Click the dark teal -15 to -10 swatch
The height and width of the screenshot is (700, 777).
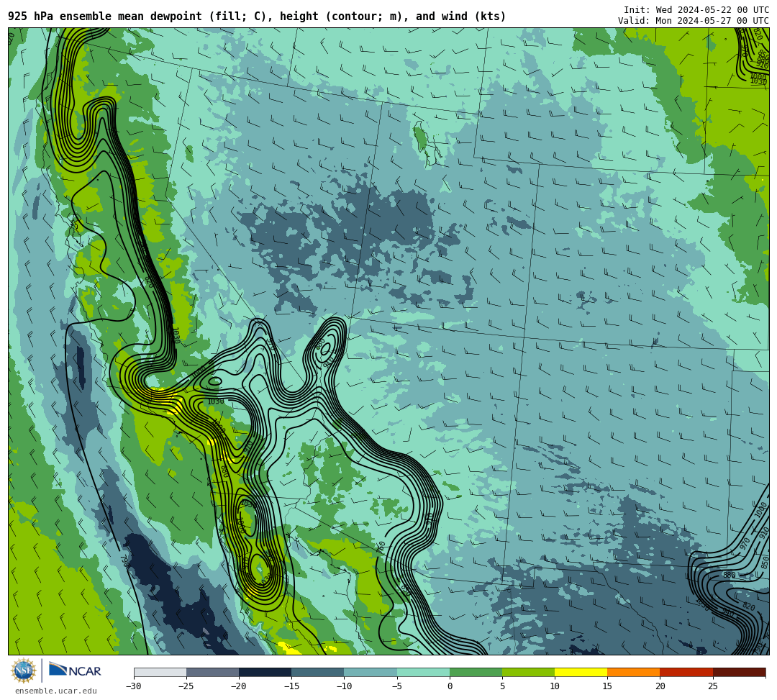318,672
